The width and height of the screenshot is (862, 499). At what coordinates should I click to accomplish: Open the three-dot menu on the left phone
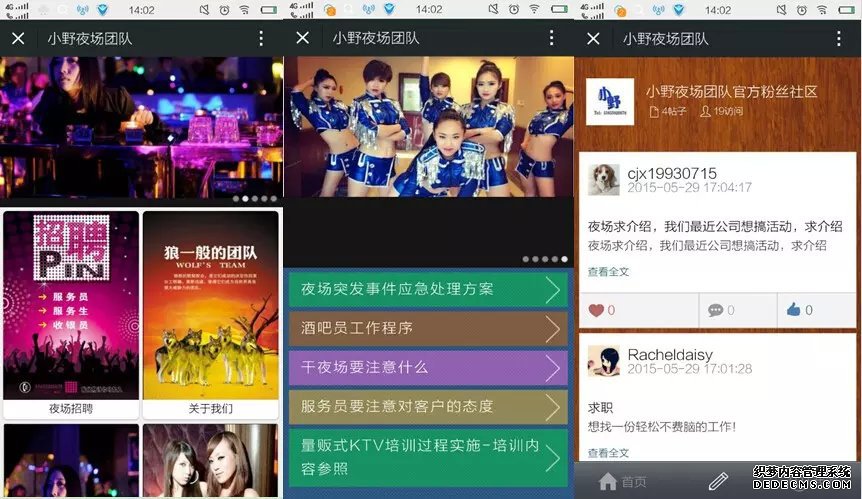coord(261,38)
